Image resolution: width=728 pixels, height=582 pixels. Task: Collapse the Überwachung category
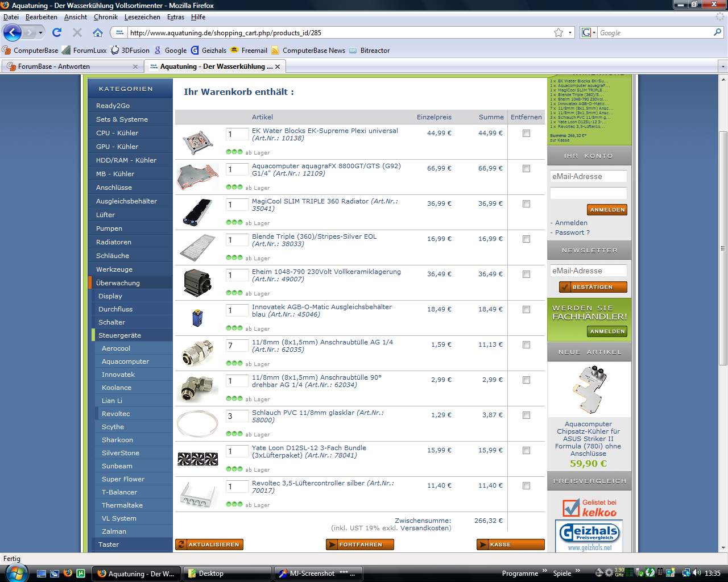[x=130, y=283]
